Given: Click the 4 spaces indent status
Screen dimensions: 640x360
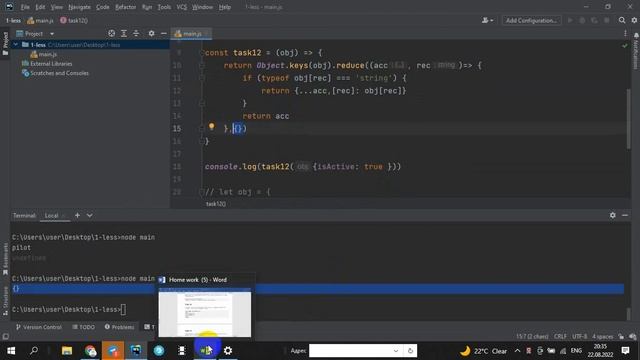Looking at the screenshot, I should [602, 337].
